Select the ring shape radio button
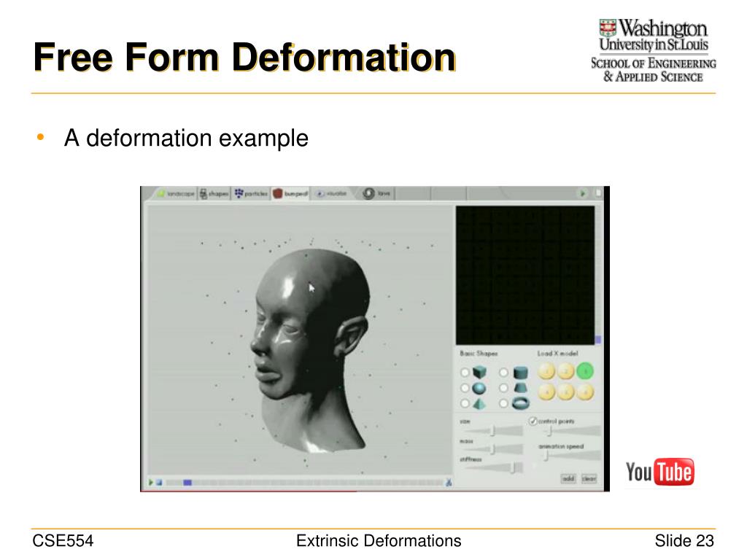 503,403
